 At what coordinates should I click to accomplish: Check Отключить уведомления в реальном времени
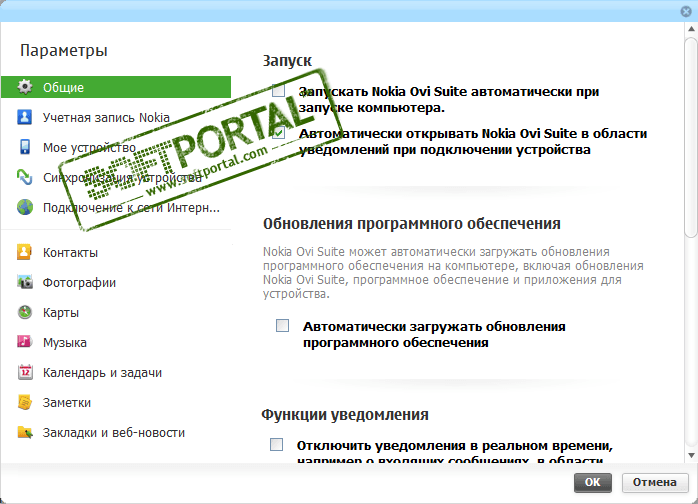[x=276, y=444]
